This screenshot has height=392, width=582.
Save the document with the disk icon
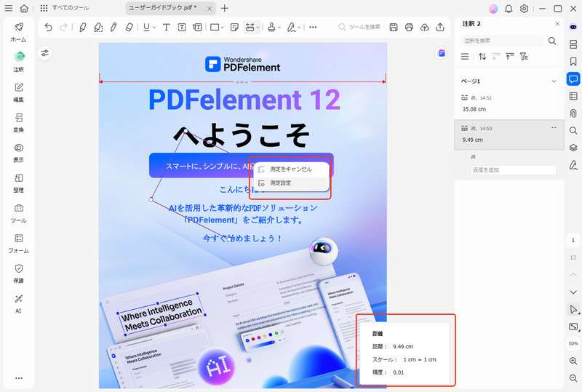394,27
